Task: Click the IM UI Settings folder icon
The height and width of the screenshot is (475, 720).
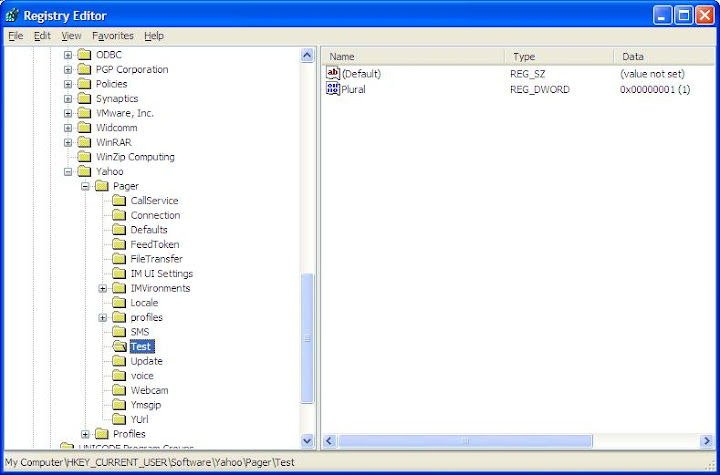Action: [119, 273]
